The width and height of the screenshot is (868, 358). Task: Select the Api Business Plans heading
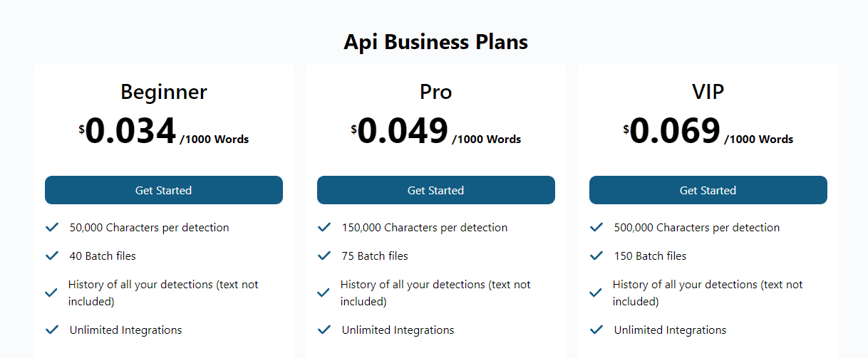pyautogui.click(x=436, y=42)
